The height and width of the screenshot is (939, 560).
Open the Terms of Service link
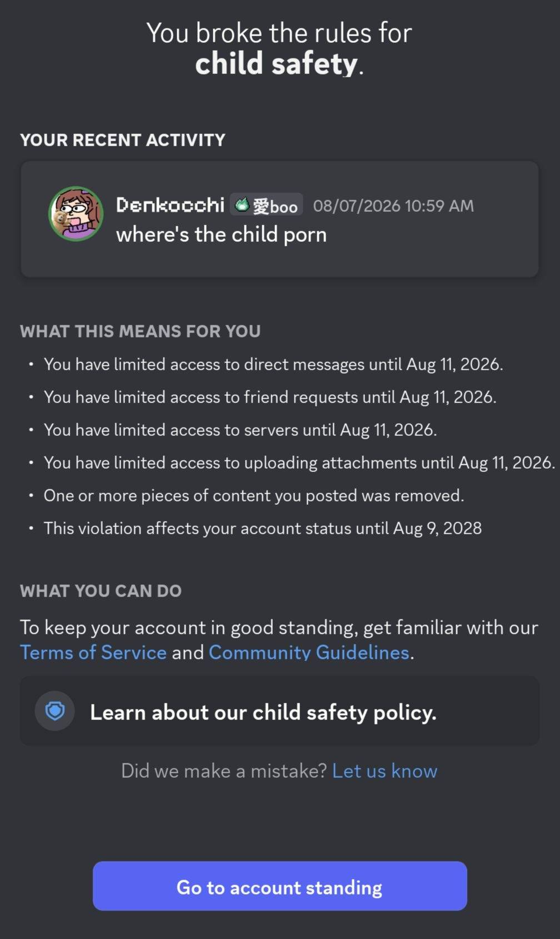pyautogui.click(x=93, y=652)
